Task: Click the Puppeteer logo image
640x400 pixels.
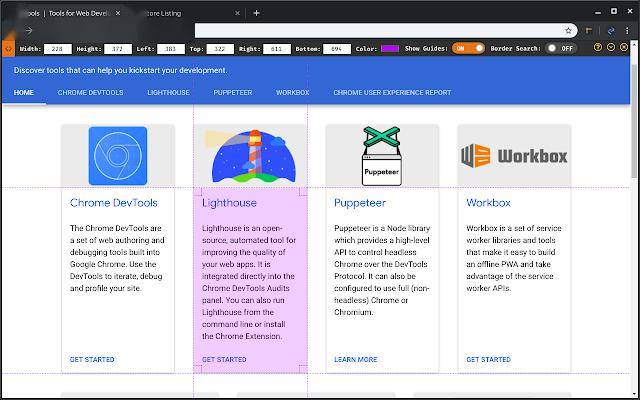Action: point(382,156)
